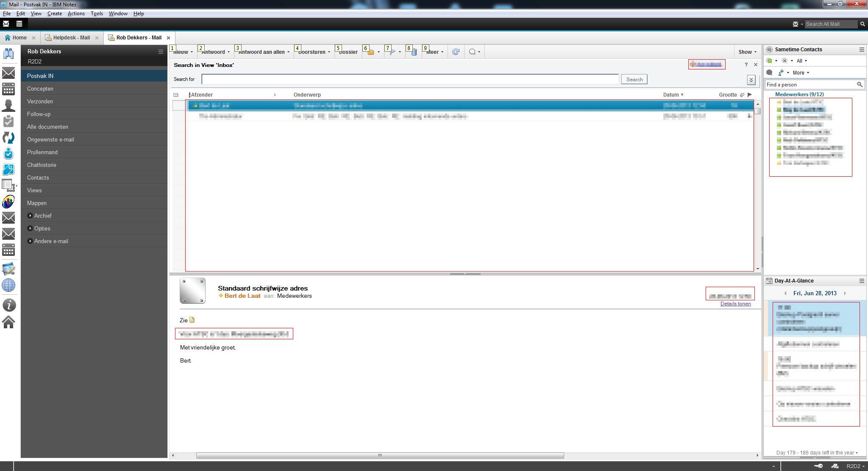Expand the Andere e-mail section
Screen dimensions: 868x471
pos(30,241)
